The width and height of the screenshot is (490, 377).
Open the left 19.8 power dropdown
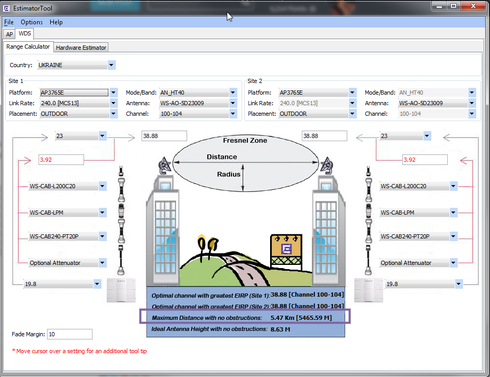pos(97,284)
